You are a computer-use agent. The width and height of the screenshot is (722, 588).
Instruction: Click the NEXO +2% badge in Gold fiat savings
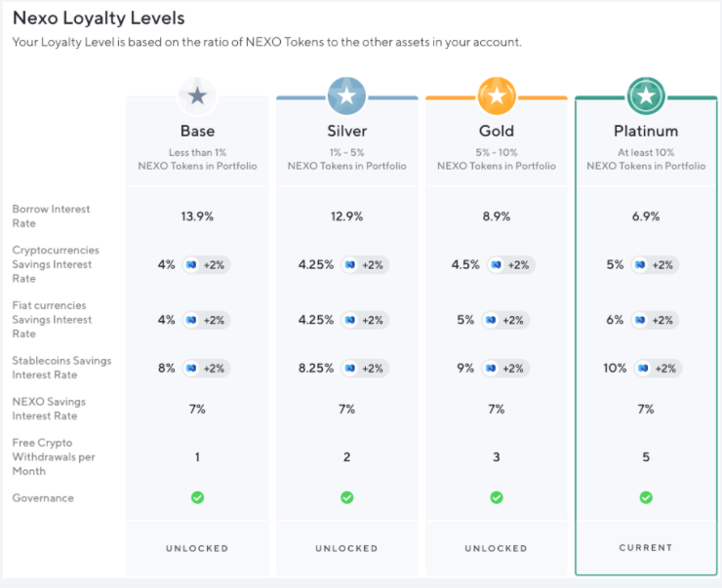tap(505, 320)
